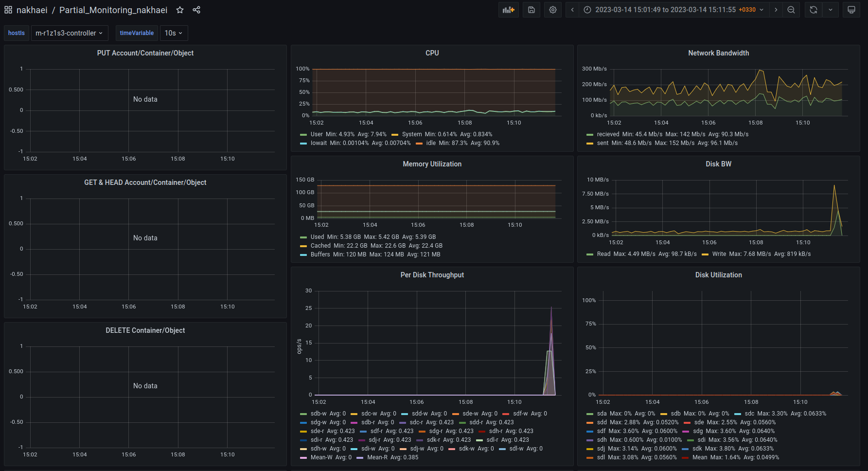Click the add panel icon
The height and width of the screenshot is (471, 868).
508,10
